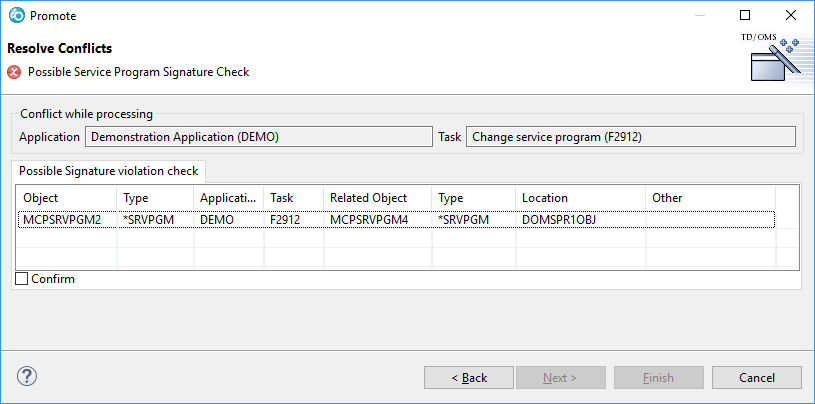Sort by Object column header
The width and height of the screenshot is (815, 404).
pyautogui.click(x=66, y=198)
